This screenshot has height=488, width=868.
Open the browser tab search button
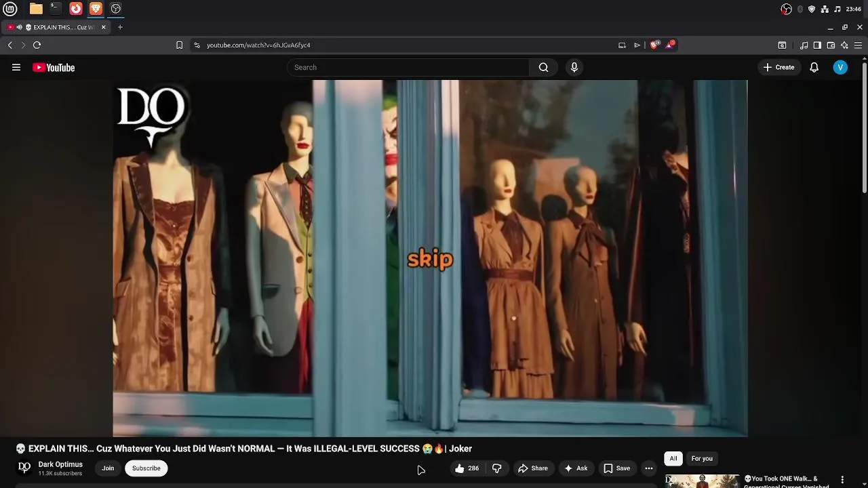782,45
